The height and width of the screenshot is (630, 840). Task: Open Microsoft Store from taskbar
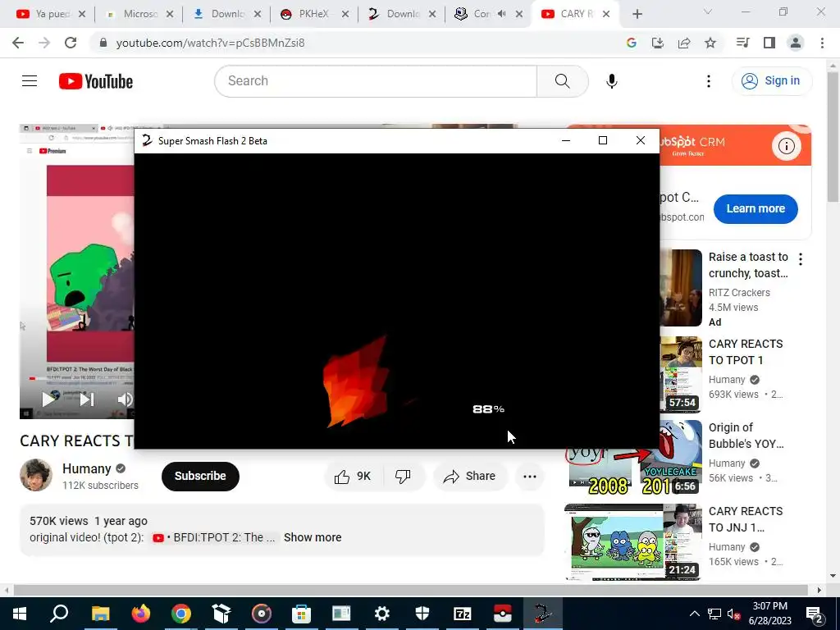coord(301,614)
